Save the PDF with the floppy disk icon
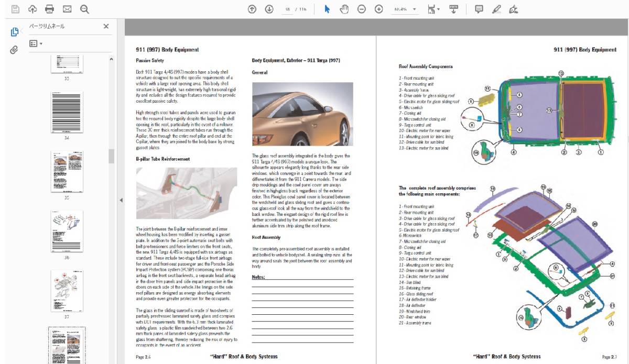 (x=15, y=9)
